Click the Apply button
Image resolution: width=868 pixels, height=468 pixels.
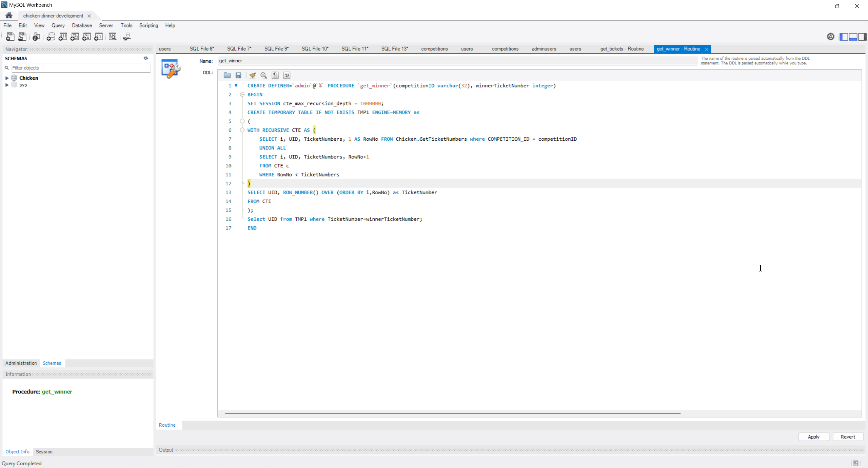coord(813,437)
